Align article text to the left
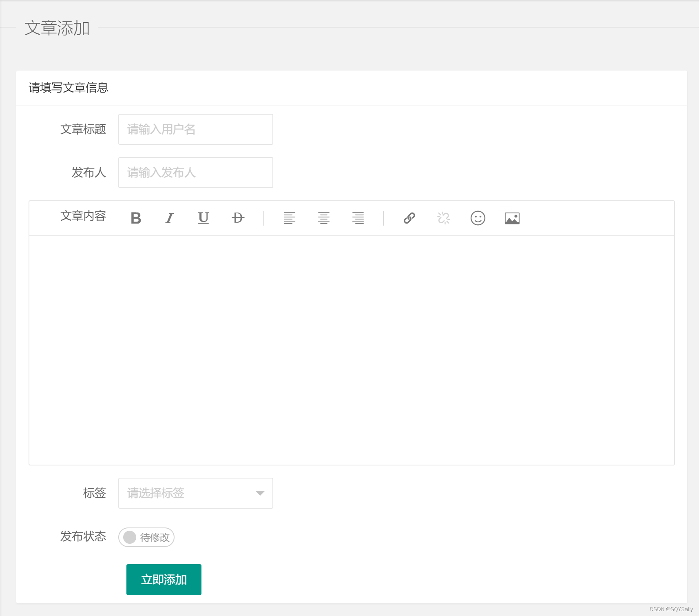 (290, 218)
